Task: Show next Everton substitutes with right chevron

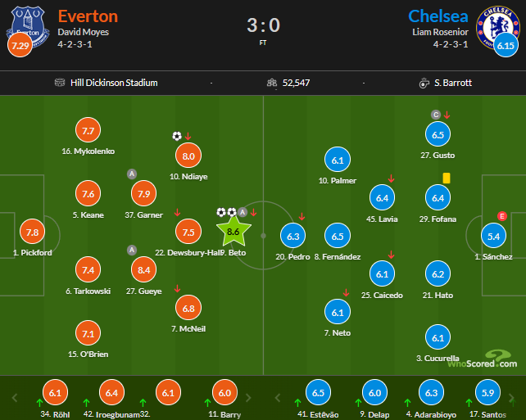Action: point(248,398)
